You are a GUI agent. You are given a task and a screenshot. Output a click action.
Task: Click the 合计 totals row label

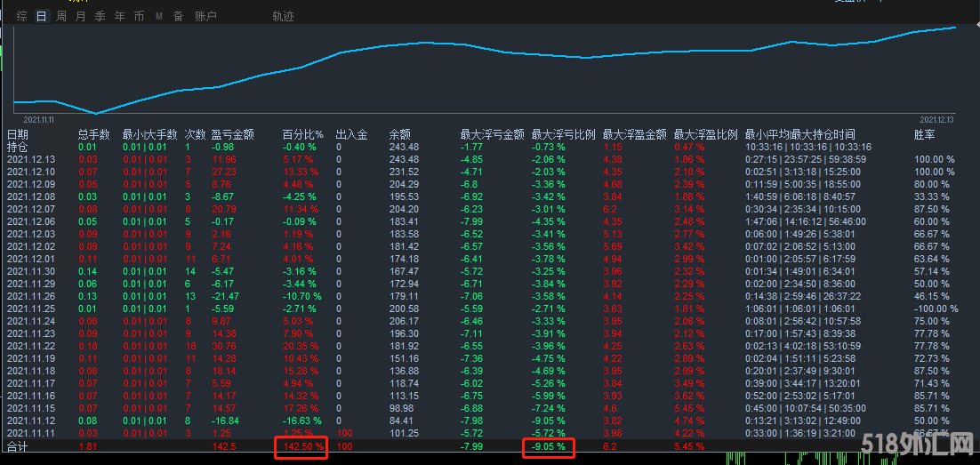18,446
